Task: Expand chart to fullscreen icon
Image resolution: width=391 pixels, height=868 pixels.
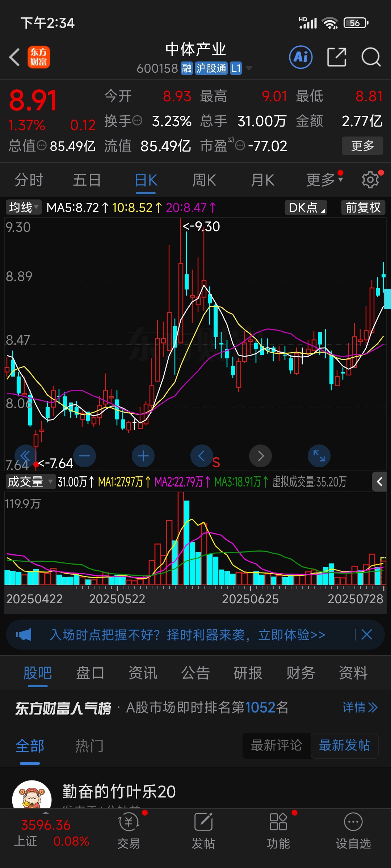Action: click(319, 456)
